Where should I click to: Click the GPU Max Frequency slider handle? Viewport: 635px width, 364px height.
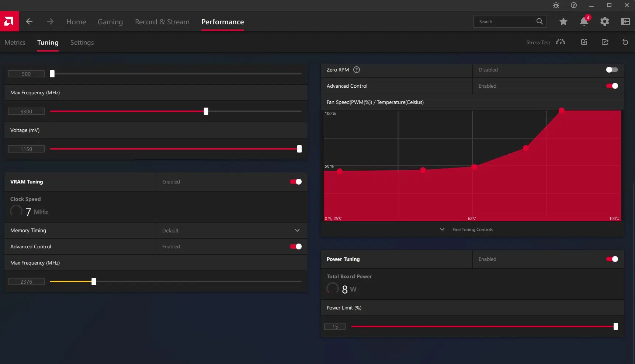206,111
